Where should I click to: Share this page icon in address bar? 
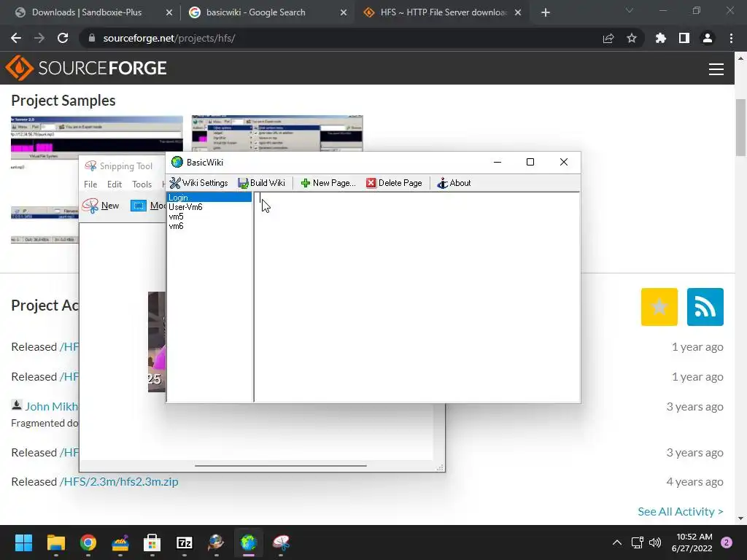(x=608, y=38)
